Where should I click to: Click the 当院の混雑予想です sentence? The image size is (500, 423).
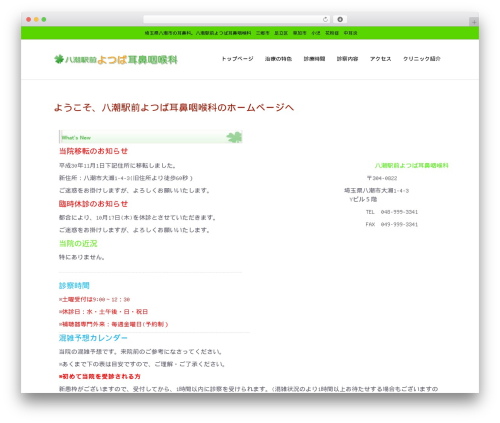pos(140,352)
